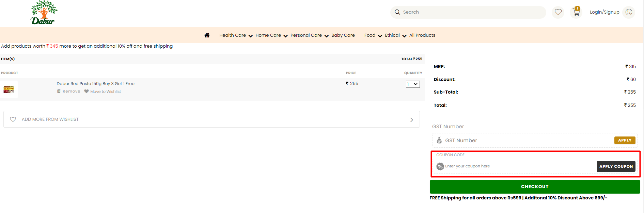Open the All Products menu item
Image resolution: width=644 pixels, height=213 pixels.
(422, 35)
